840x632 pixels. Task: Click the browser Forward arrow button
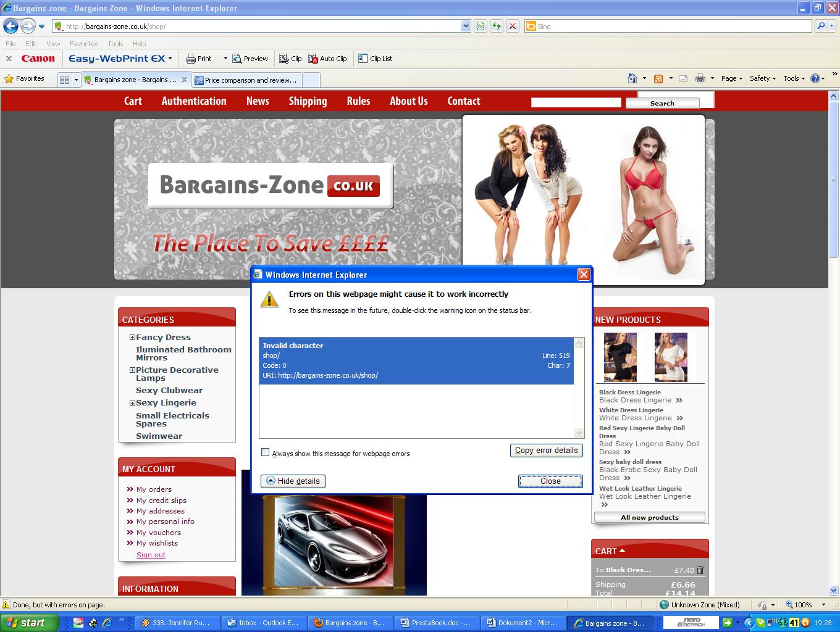click(28, 26)
